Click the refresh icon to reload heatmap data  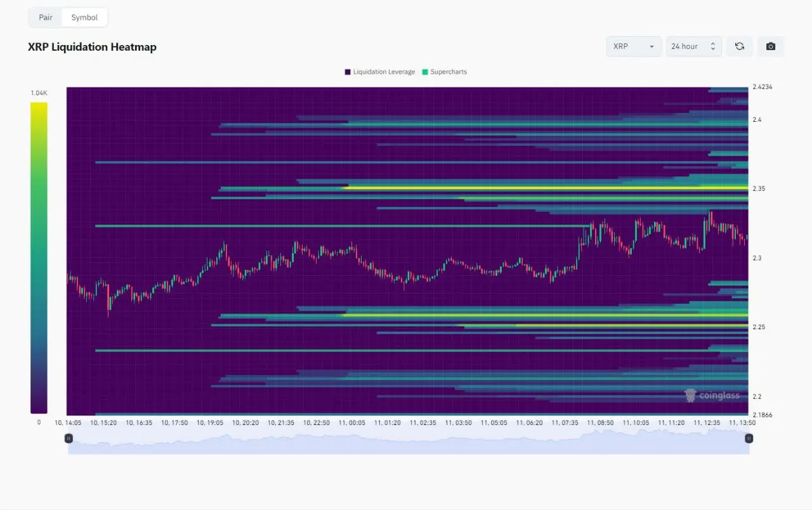coord(739,46)
